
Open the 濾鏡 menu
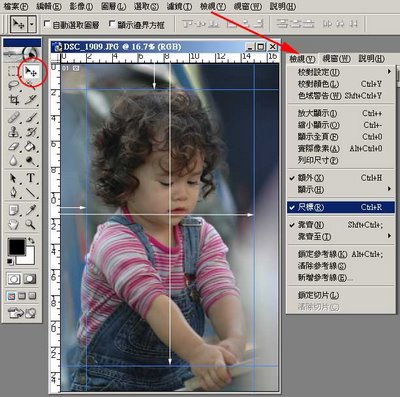(179, 6)
